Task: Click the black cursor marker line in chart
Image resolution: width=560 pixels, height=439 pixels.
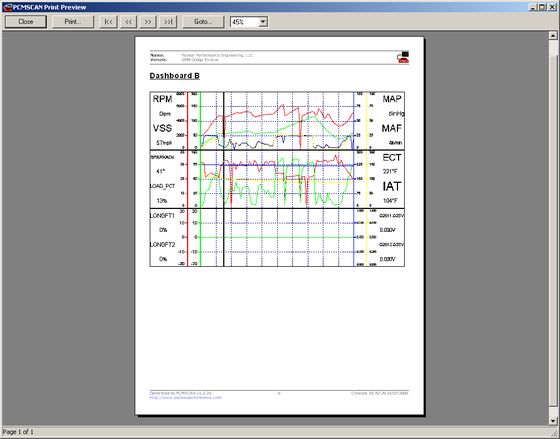Action: (x=224, y=179)
